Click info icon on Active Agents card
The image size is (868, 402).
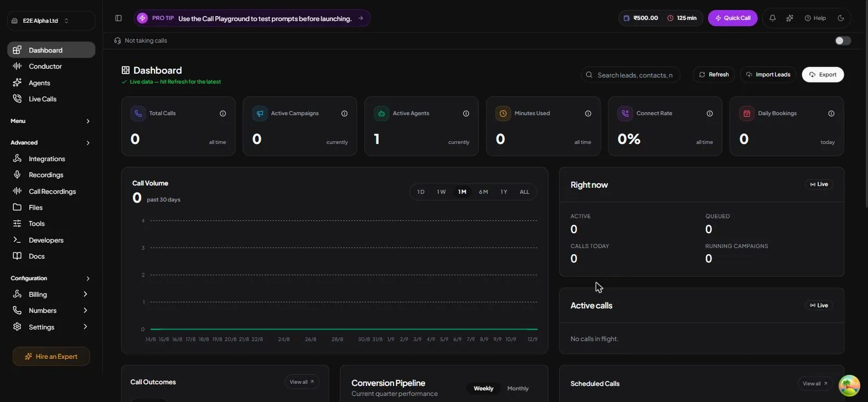coord(466,114)
